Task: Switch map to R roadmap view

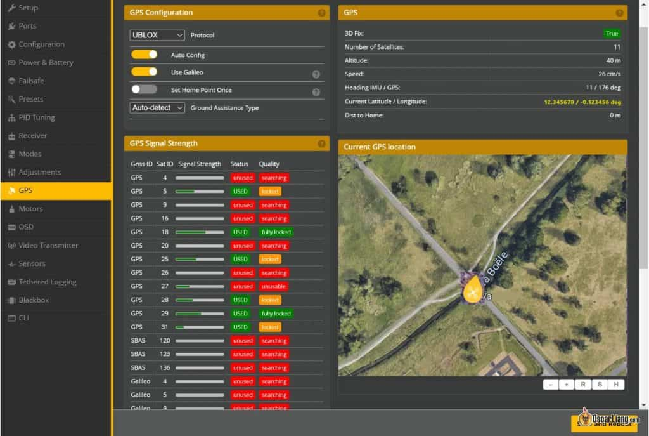Action: (583, 385)
